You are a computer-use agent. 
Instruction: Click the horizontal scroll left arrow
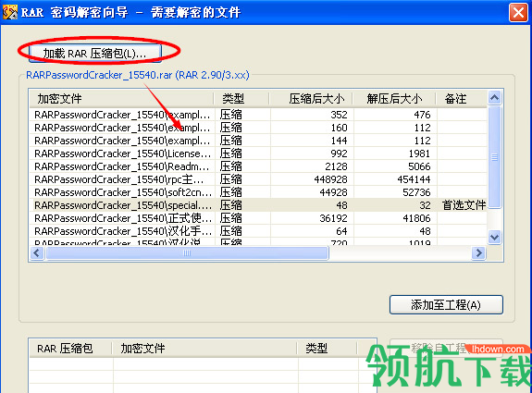tap(37, 253)
